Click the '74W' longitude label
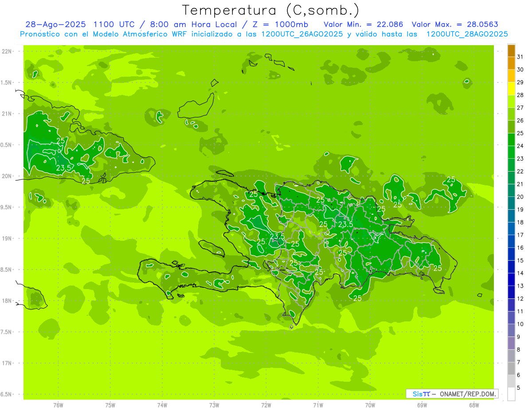Screen dimensions: 532x411 162,405
